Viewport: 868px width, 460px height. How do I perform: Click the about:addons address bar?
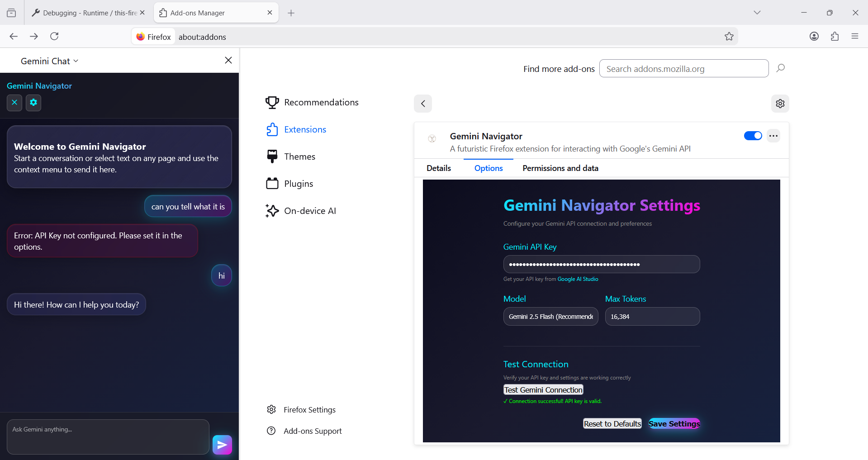point(434,37)
